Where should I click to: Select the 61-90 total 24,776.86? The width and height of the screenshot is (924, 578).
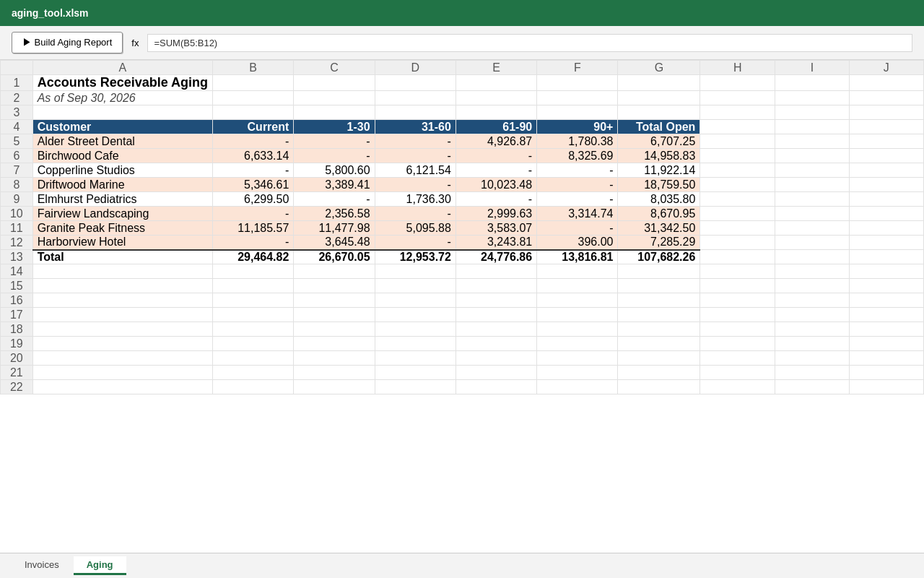point(496,257)
